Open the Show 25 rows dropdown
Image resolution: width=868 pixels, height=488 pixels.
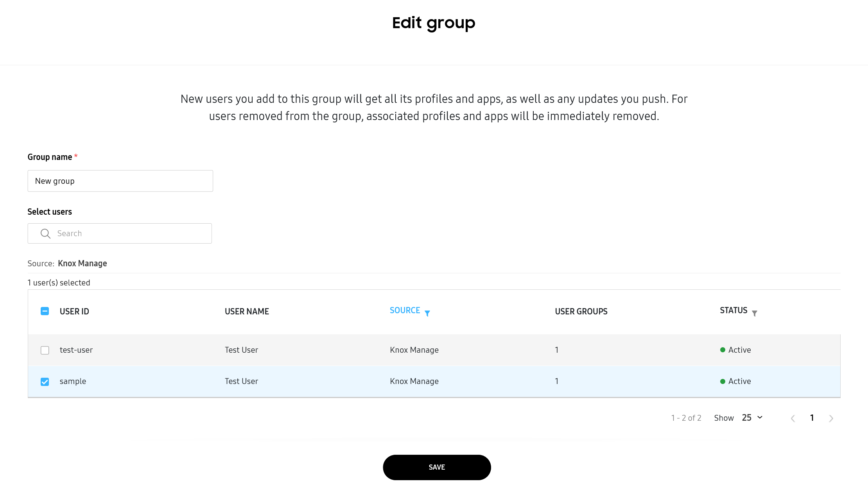click(752, 418)
